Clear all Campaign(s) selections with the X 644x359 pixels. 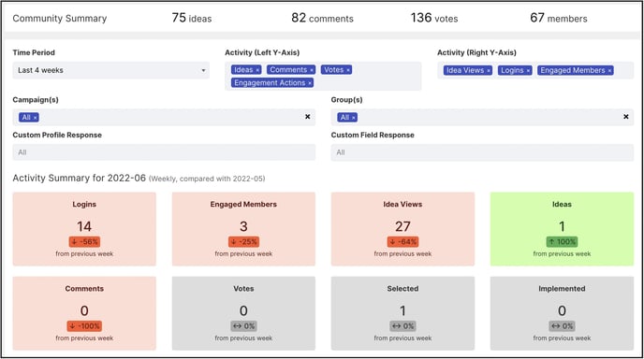click(308, 117)
